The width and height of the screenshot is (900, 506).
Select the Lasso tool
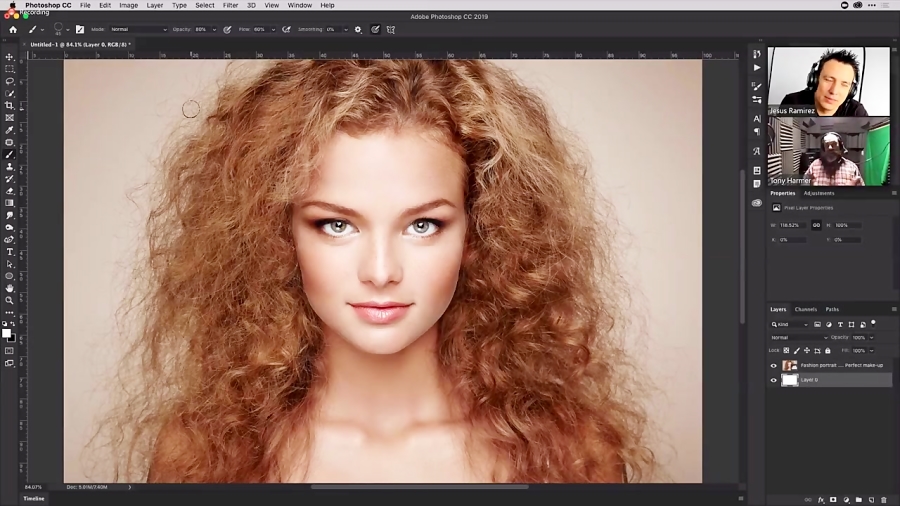coord(10,81)
